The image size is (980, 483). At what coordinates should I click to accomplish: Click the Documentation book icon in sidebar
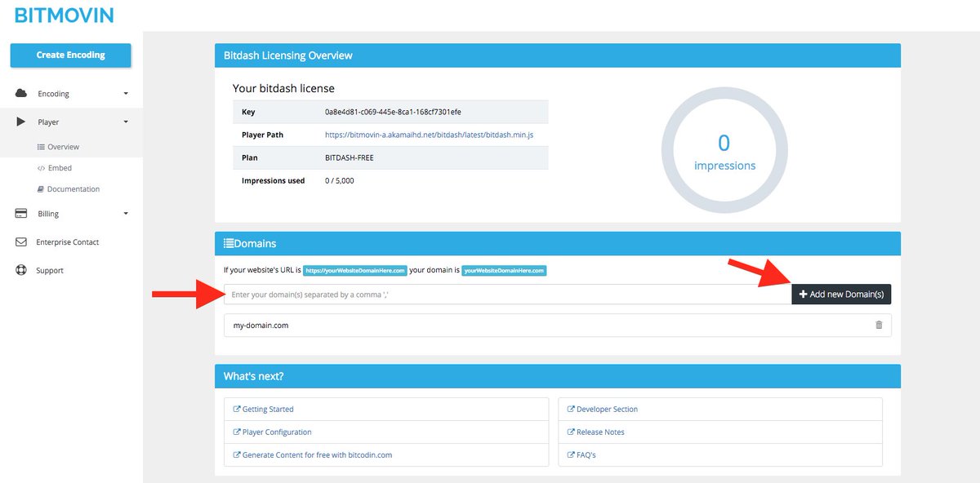41,189
